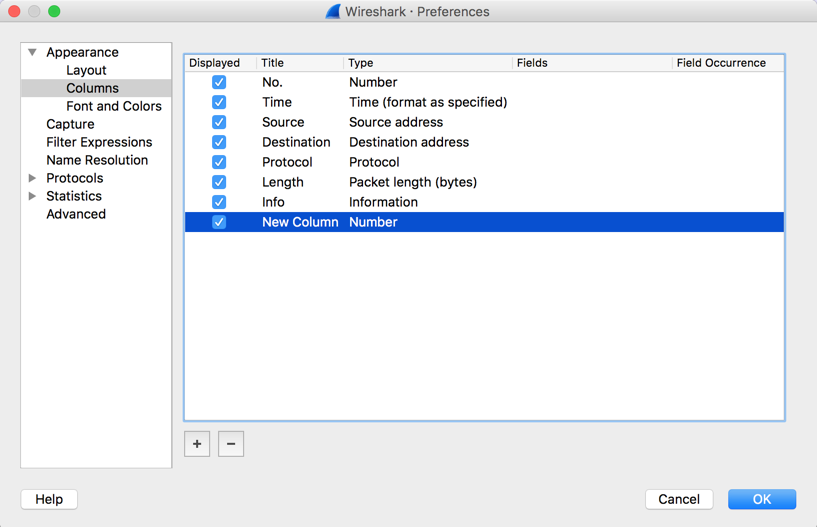
Task: Click the Help button
Action: click(x=49, y=499)
